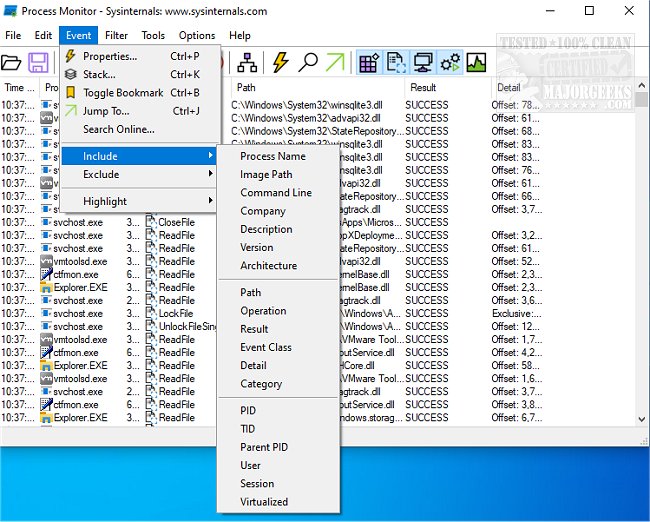The image size is (650, 522).
Task: Click the green Jump To arrow toolbar icon
Action: coord(335,63)
